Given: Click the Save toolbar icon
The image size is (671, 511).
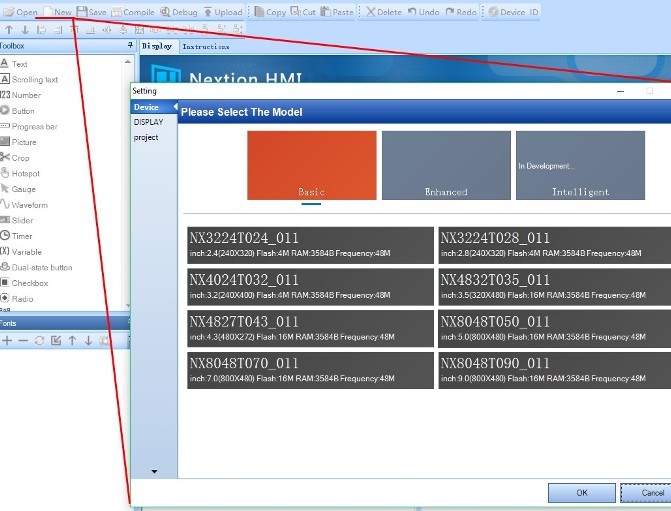Looking at the screenshot, I should click(91, 12).
